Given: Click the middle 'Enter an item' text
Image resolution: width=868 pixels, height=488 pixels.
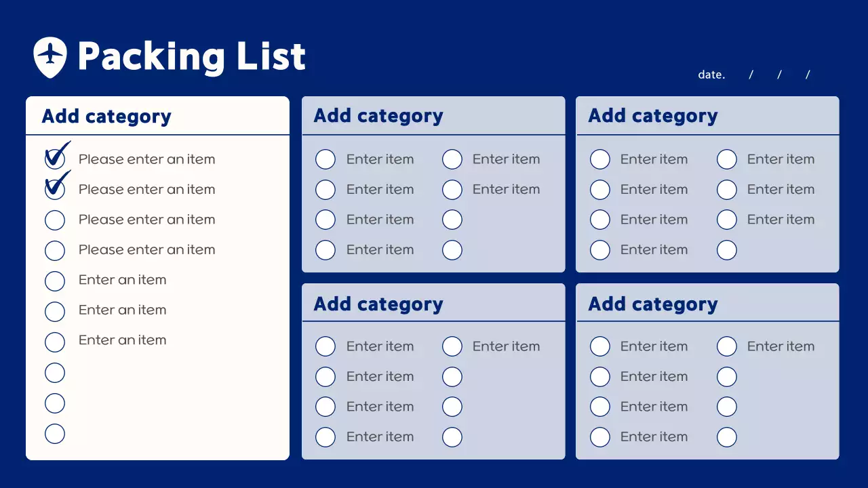Looking at the screenshot, I should pos(122,310).
